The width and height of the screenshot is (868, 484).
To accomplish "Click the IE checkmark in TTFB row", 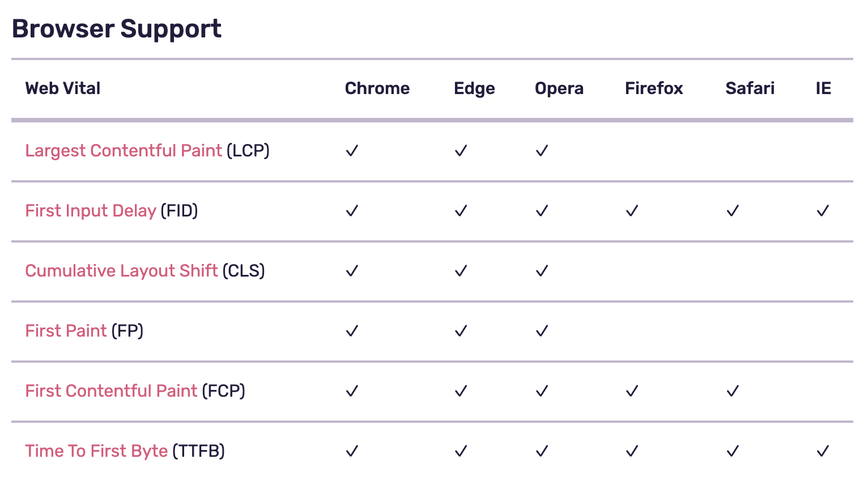I will (823, 451).
